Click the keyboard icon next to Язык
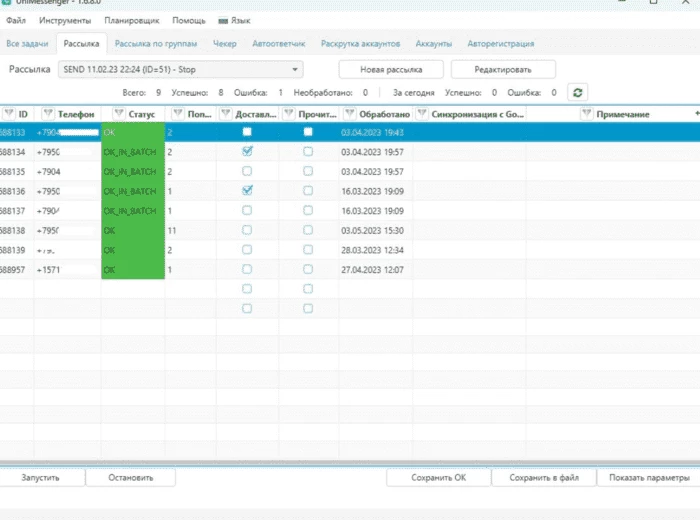The image size is (700, 520). 223,21
